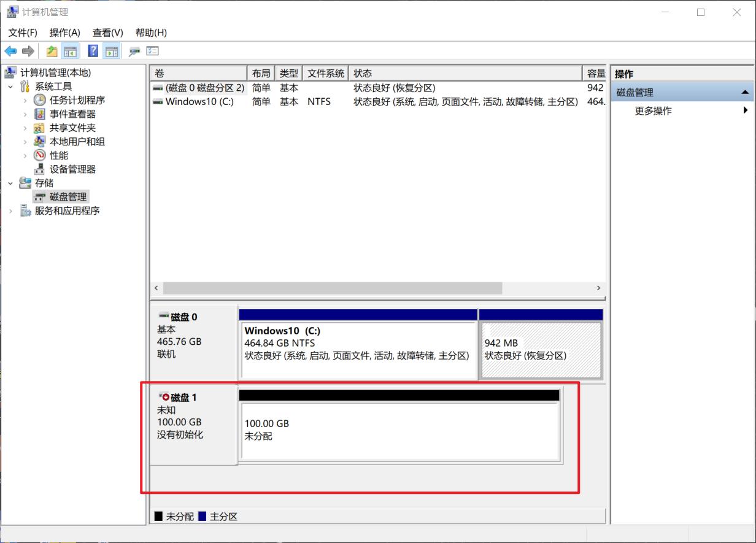Viewport: 756px width, 543px height.
Task: Select the 100.00 GB 未分配 space block
Action: click(x=400, y=430)
